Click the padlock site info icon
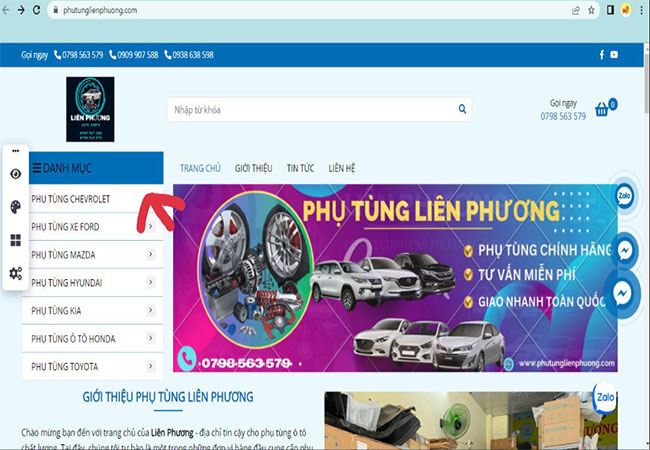The height and width of the screenshot is (450, 650). 56,10
